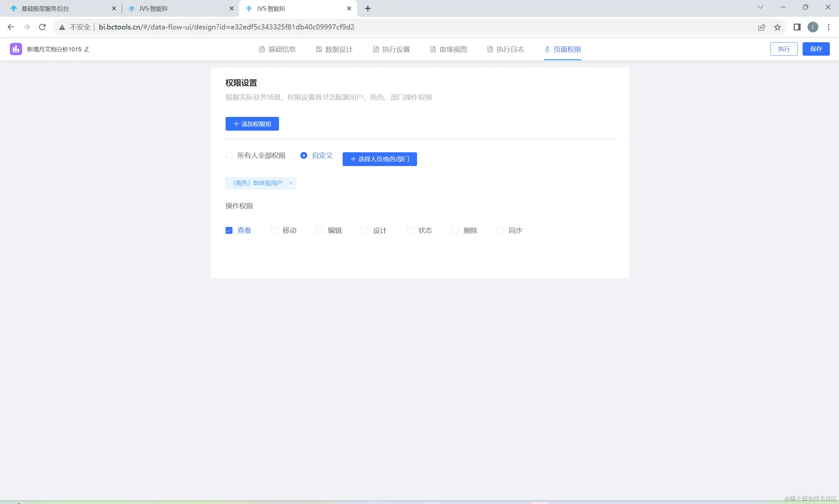Viewport: 839px width, 504px height.
Task: Enable the 编辑 permission checkbox
Action: point(319,231)
